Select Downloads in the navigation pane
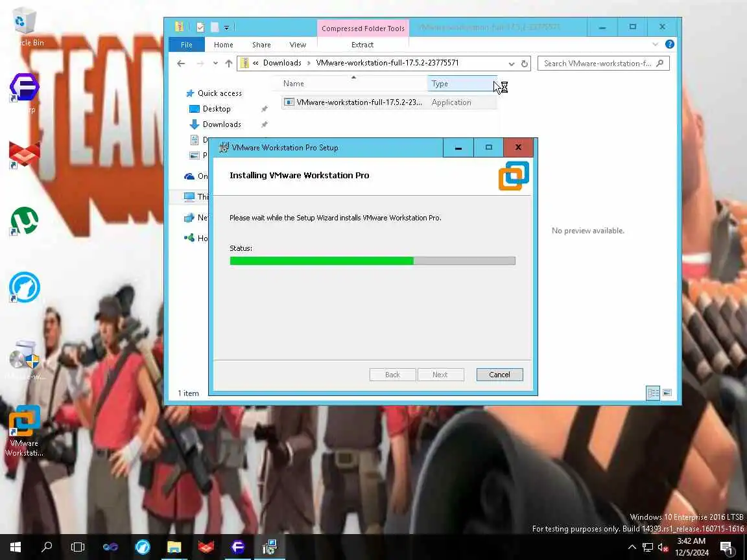The width and height of the screenshot is (747, 560). point(222,124)
